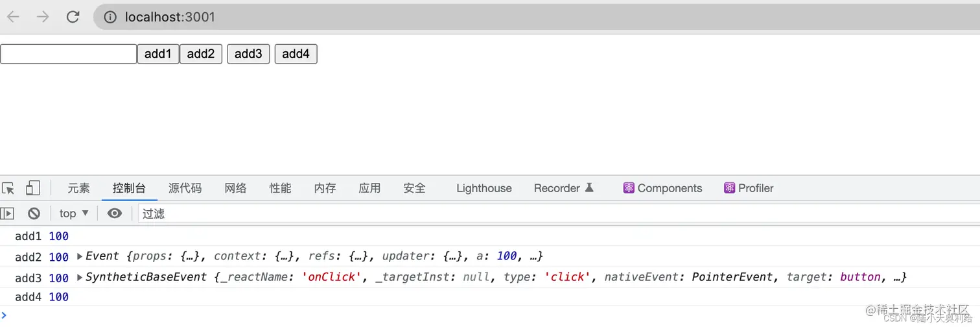Open the React Components tab
The width and height of the screenshot is (980, 327).
tap(662, 188)
